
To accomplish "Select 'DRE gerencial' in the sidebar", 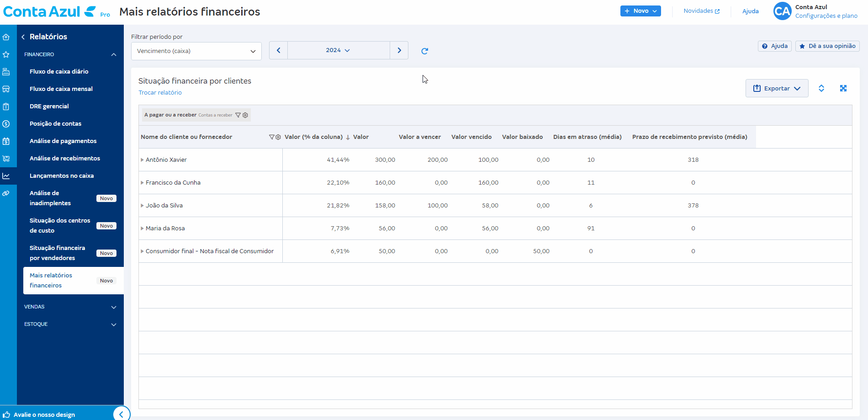I will pyautogui.click(x=49, y=106).
